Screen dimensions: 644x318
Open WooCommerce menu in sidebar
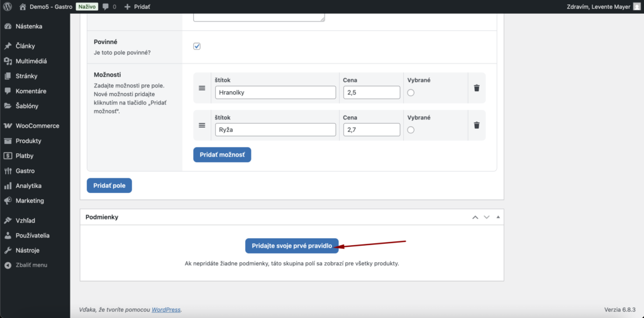tap(37, 126)
